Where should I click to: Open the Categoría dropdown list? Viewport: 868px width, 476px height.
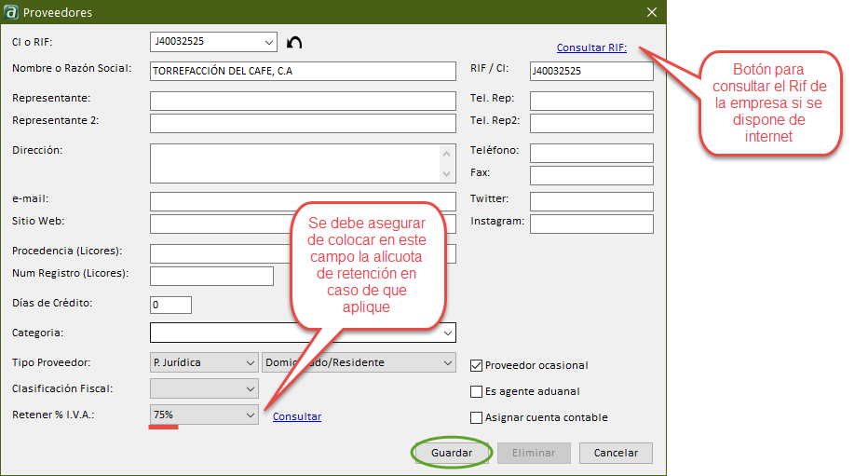448,333
